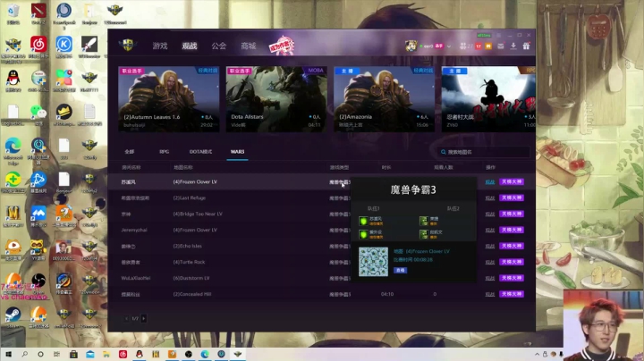Switch to the RPG filter tab

click(x=165, y=152)
